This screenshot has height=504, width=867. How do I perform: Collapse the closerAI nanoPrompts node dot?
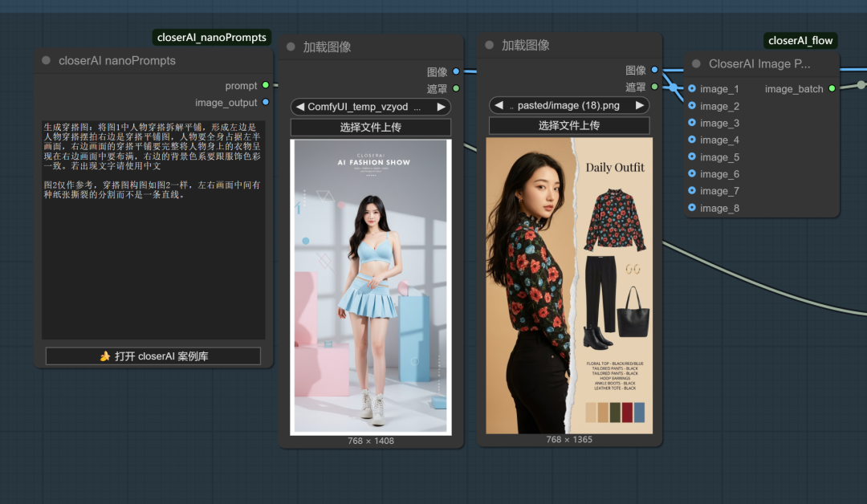[47, 61]
